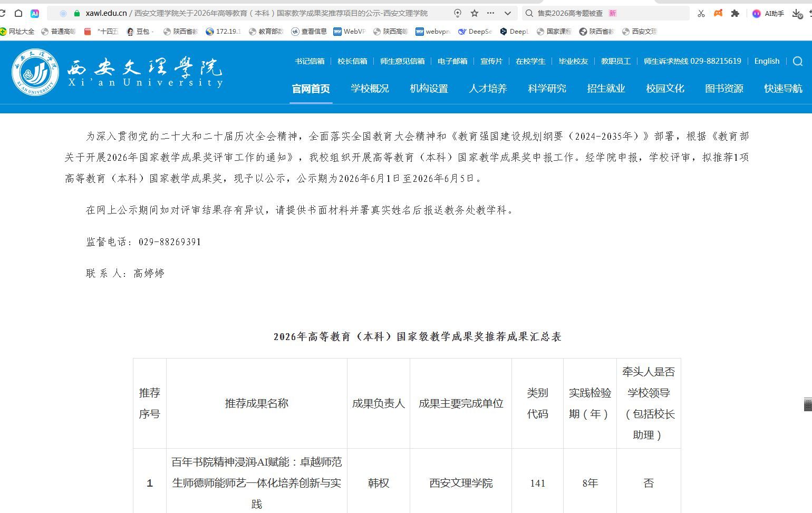
Task: Click the 监督电话 number 029-88269391
Action: (x=170, y=242)
